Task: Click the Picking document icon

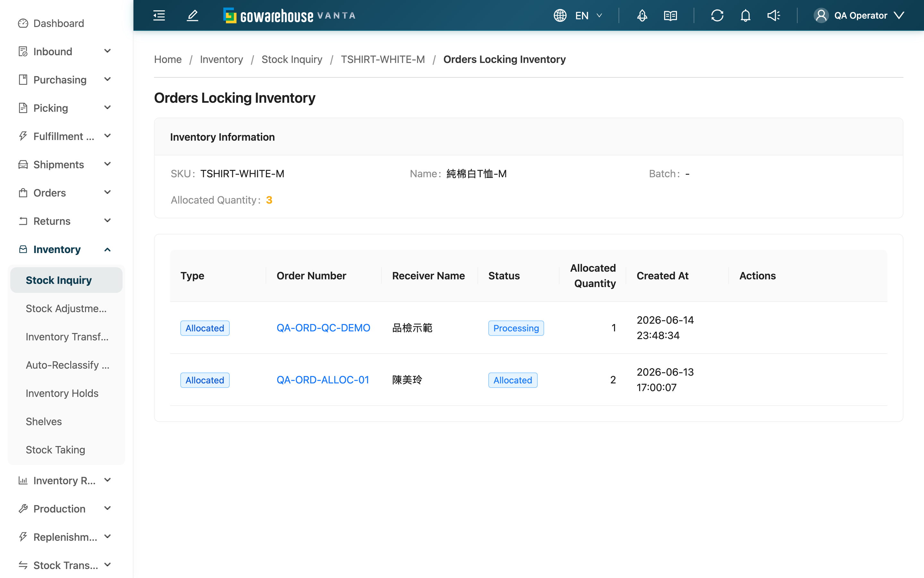Action: (x=23, y=108)
